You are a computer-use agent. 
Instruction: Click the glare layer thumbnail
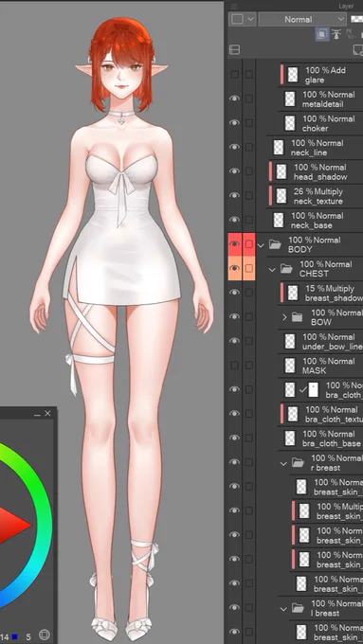292,74
